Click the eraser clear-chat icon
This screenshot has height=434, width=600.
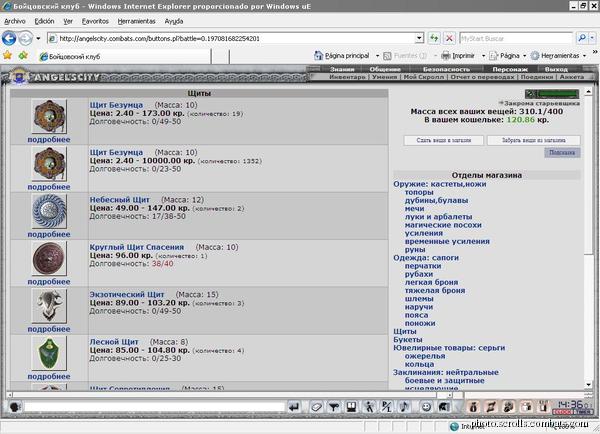click(x=316, y=407)
